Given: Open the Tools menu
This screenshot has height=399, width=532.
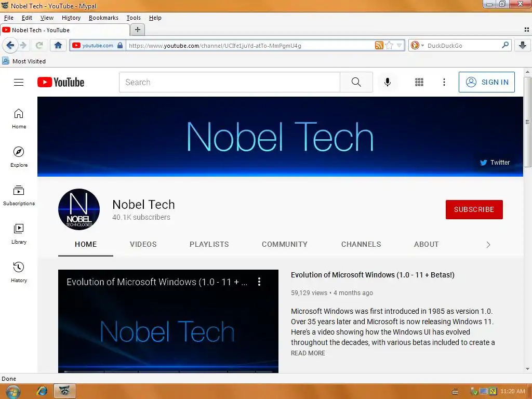Looking at the screenshot, I should [x=134, y=18].
